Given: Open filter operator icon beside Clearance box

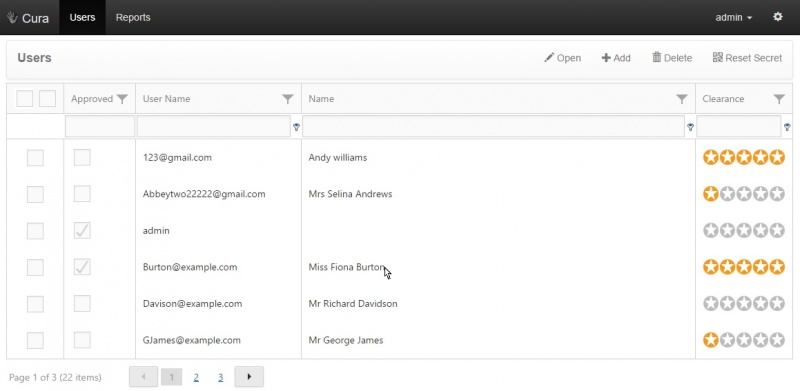Looking at the screenshot, I should [787, 127].
